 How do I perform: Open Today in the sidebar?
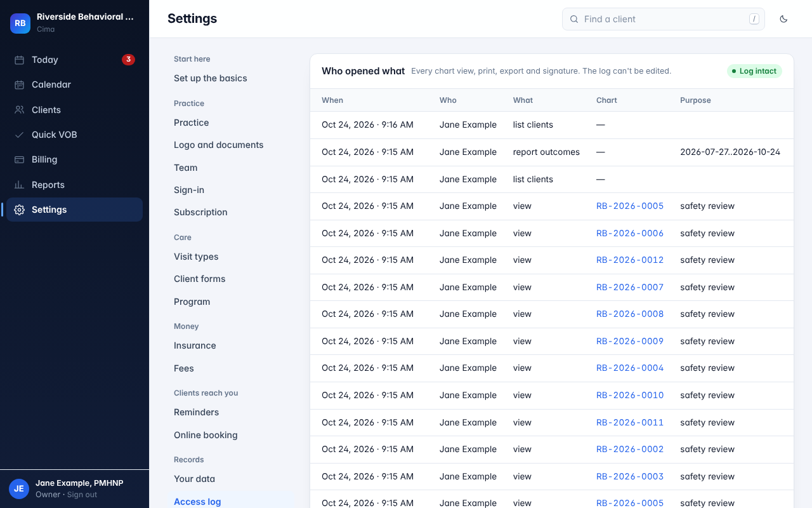point(74,60)
